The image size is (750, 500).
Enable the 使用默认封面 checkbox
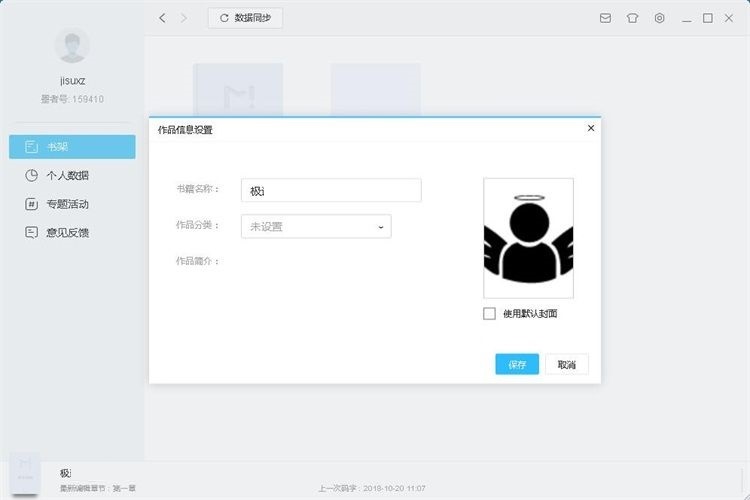coord(489,314)
